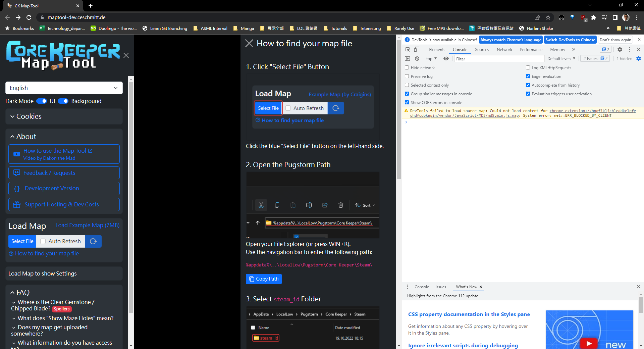
Task: Click the uBlock Origin shield icon
Action: pos(583,17)
